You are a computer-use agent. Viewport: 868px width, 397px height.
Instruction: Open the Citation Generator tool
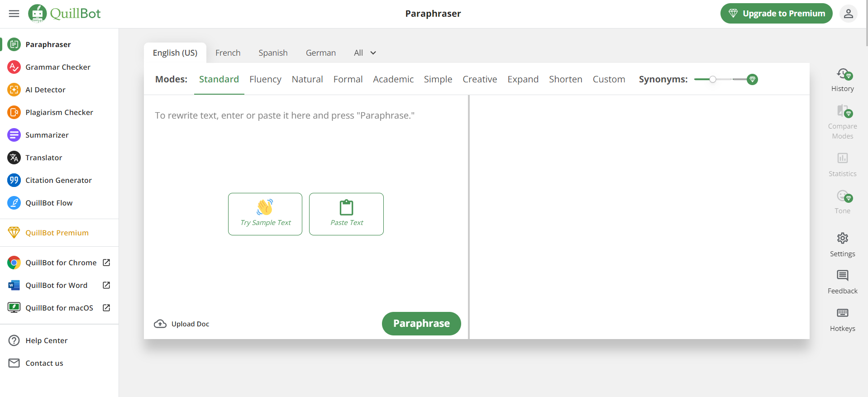tap(58, 180)
